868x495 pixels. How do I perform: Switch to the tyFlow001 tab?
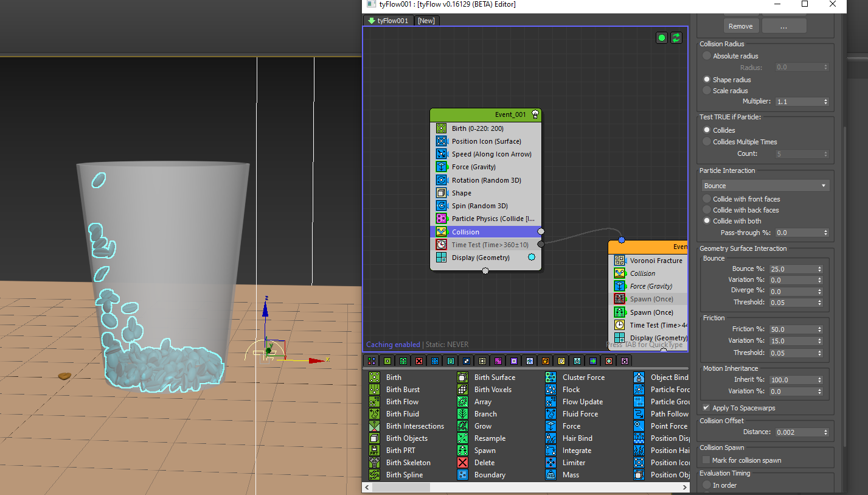[389, 21]
